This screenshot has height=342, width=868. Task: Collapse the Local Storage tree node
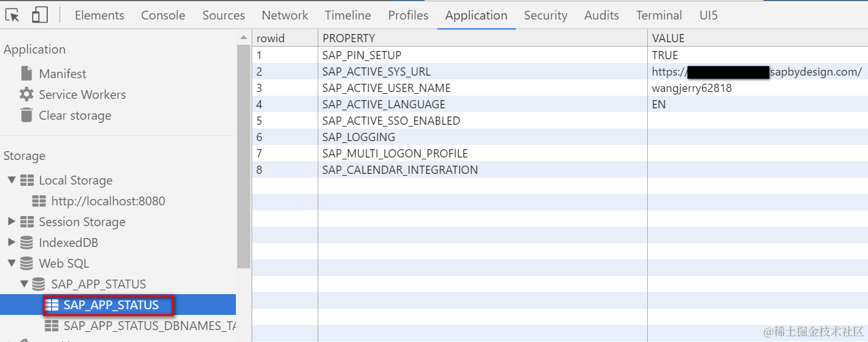(x=11, y=180)
